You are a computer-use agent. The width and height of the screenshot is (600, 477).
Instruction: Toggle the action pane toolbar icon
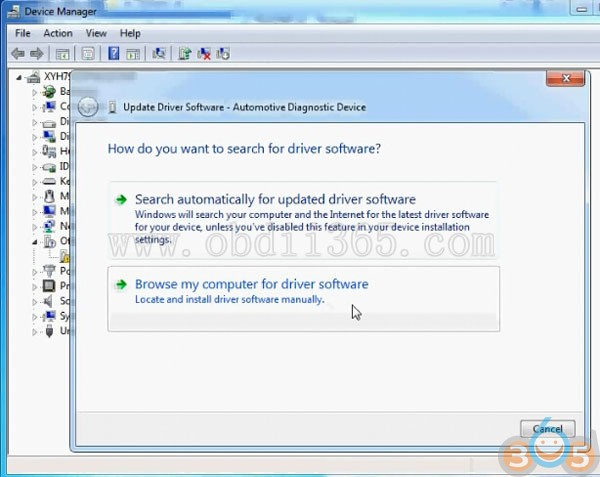[133, 54]
